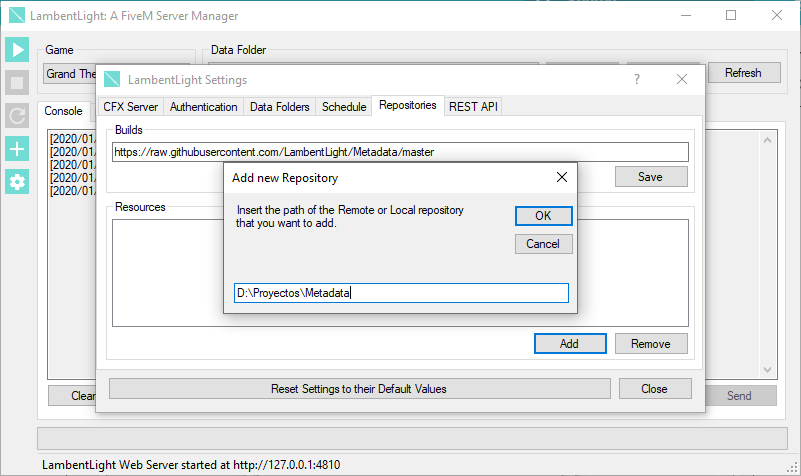Cancel the Add new Repository dialog
Image resolution: width=801 pixels, height=476 pixels.
[544, 244]
